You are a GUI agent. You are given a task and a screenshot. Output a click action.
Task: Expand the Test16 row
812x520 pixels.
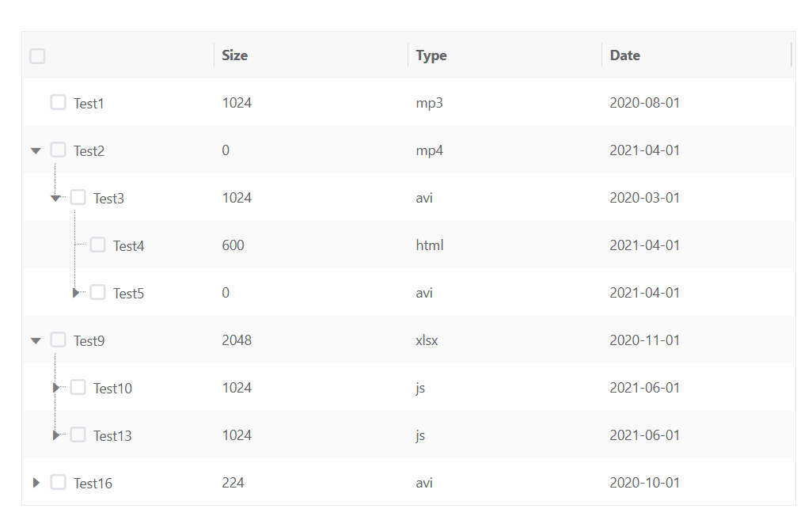click(36, 483)
